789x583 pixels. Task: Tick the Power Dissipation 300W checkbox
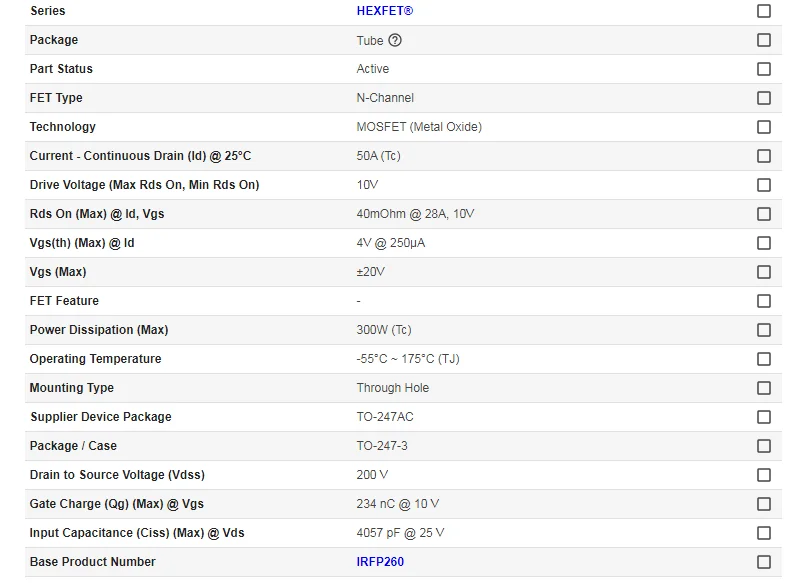click(764, 330)
